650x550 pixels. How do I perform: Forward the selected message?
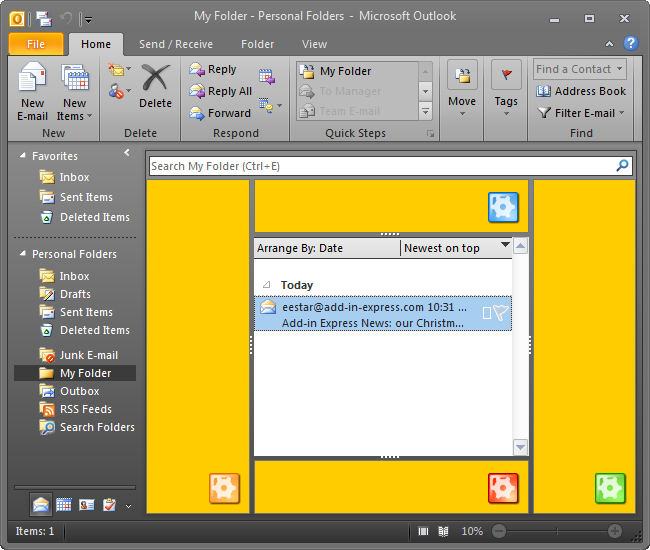tap(220, 113)
